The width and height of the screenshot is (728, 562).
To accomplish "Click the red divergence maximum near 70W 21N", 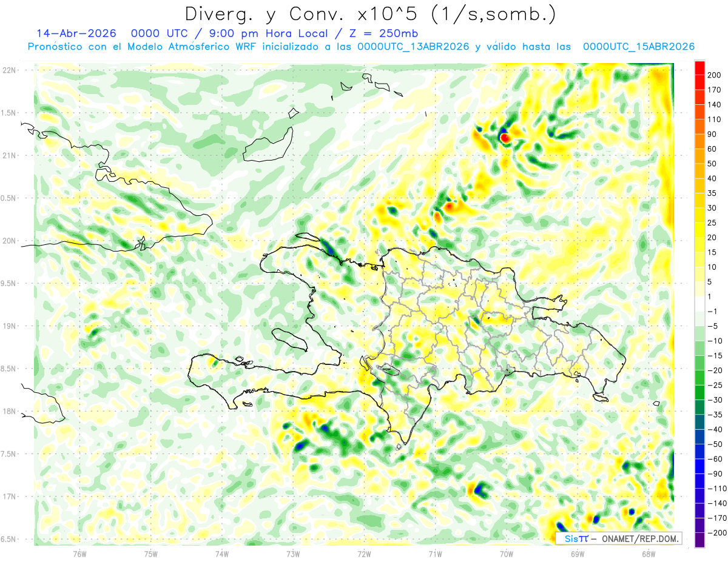I will click(505, 138).
